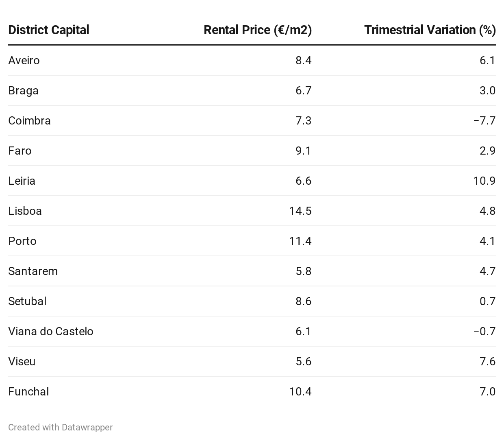Open the Created with Datawrapper link
504x441 pixels.
[61, 427]
